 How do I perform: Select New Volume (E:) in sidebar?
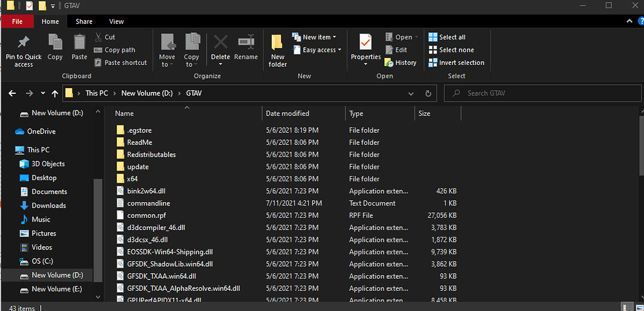click(51, 289)
